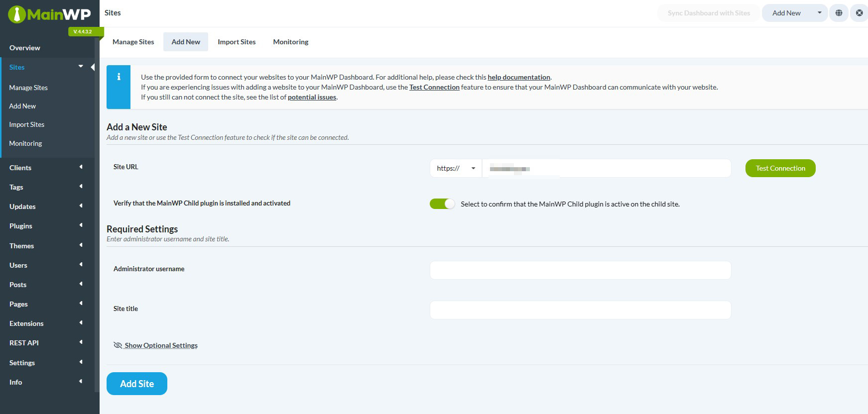Open the help documentation link
The image size is (868, 414).
click(x=518, y=77)
